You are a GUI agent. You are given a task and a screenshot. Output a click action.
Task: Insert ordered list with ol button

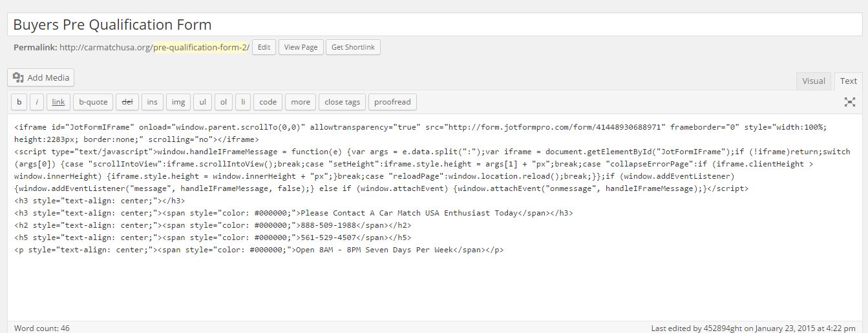[x=223, y=102]
